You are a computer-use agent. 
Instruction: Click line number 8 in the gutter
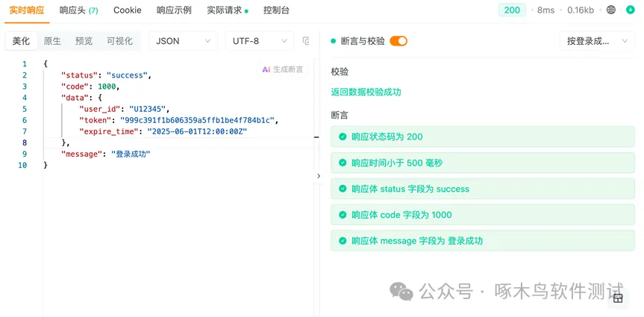click(x=24, y=143)
